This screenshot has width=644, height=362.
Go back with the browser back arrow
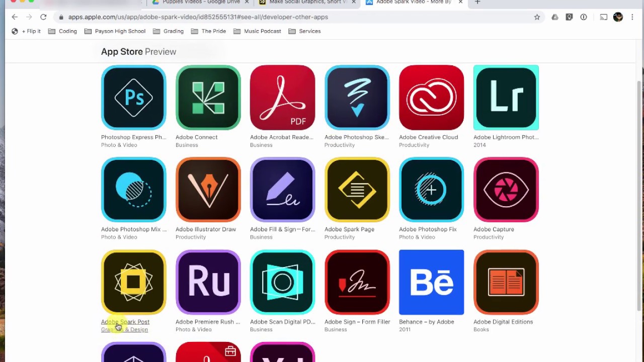[15, 17]
